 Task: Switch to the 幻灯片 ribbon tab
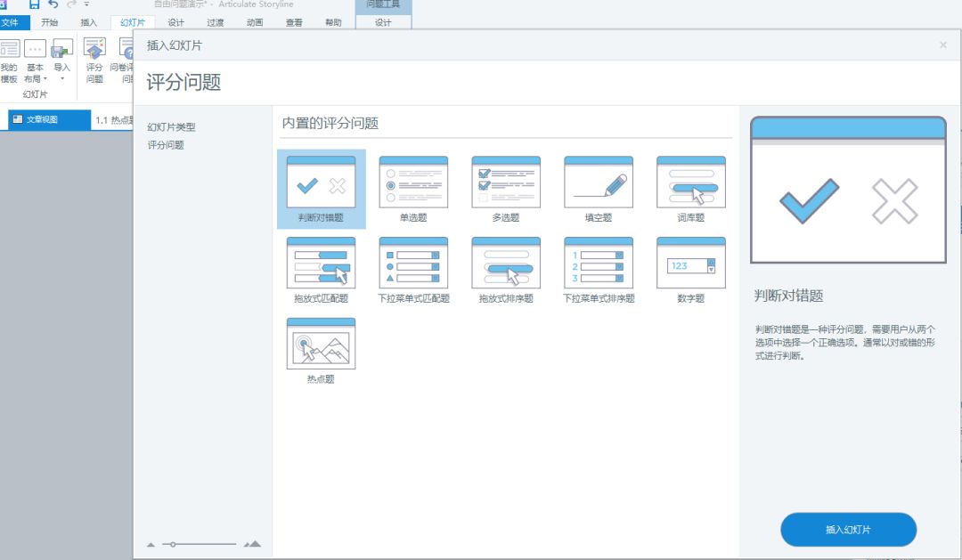pyautogui.click(x=133, y=22)
